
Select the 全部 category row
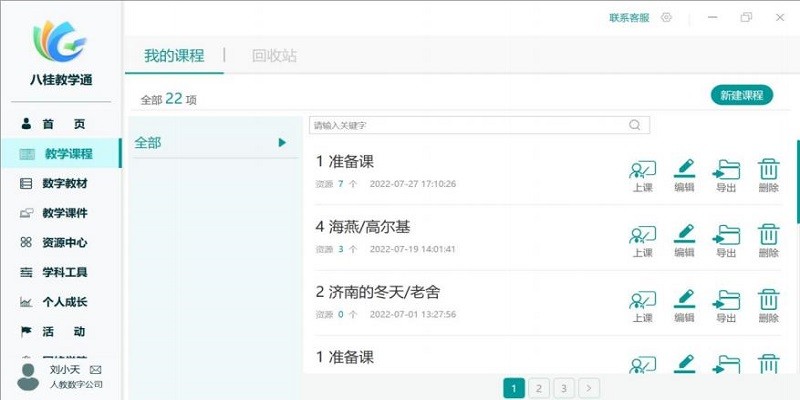(x=215, y=142)
